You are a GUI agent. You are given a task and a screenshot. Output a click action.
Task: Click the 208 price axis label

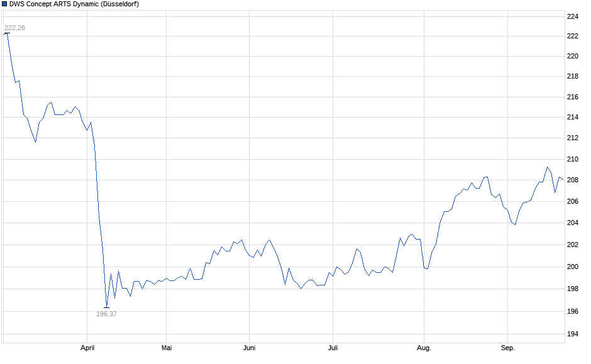(573, 180)
